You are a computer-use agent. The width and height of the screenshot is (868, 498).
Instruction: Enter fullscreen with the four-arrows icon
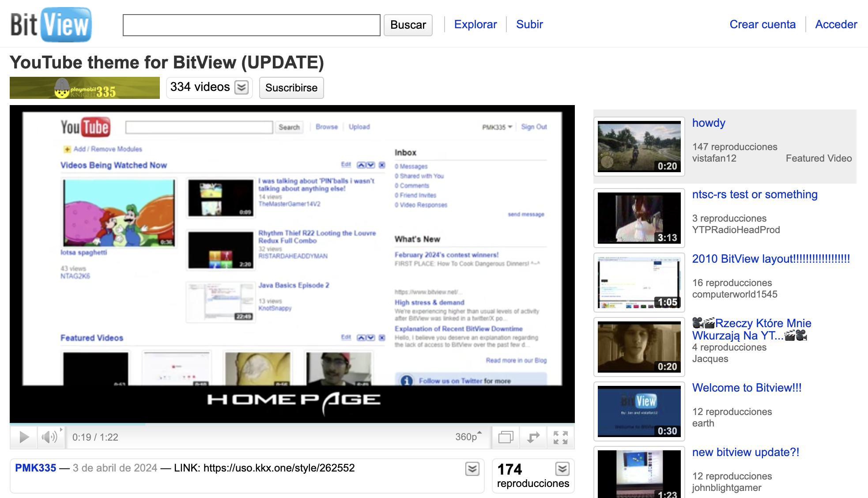tap(560, 437)
